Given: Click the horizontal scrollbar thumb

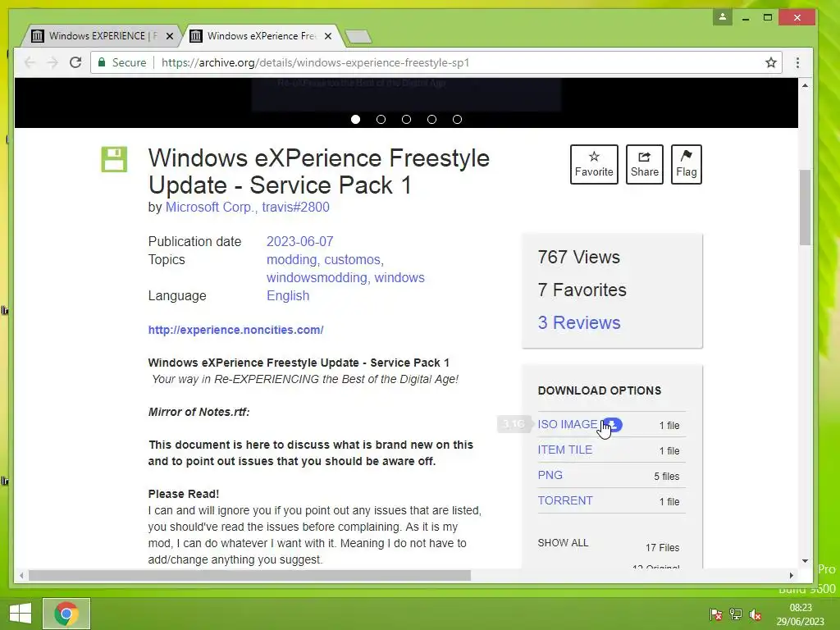Looking at the screenshot, I should pos(249,575).
